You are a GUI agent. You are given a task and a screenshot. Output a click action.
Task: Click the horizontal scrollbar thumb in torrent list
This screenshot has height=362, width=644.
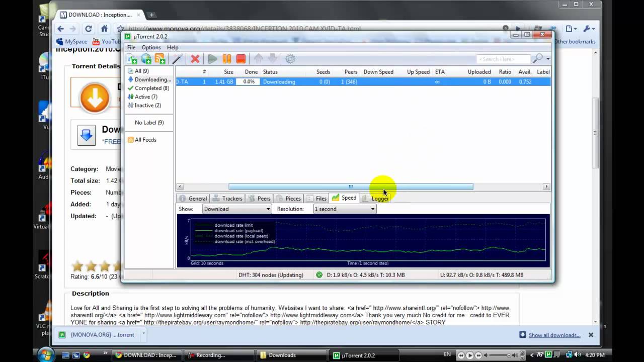click(x=351, y=187)
